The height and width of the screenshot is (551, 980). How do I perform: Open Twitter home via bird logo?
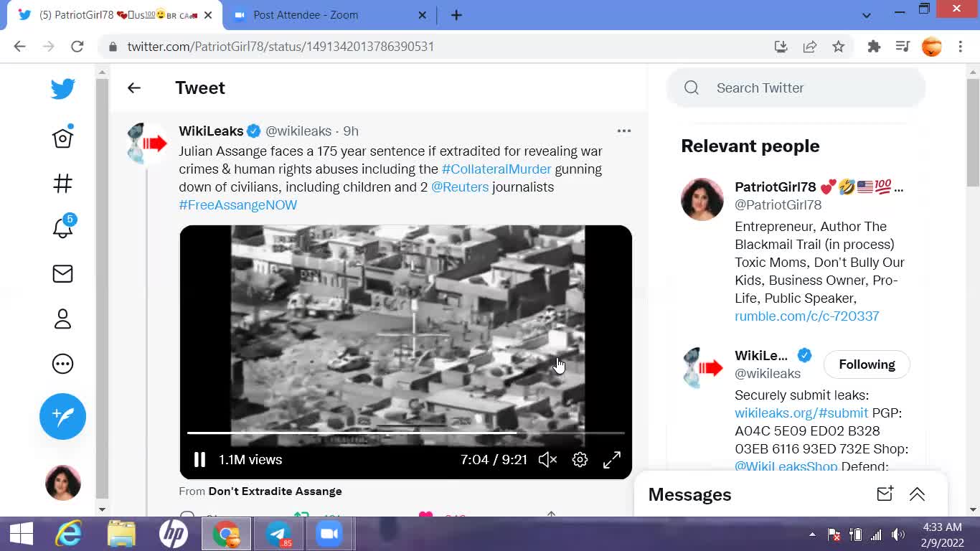[x=62, y=89]
